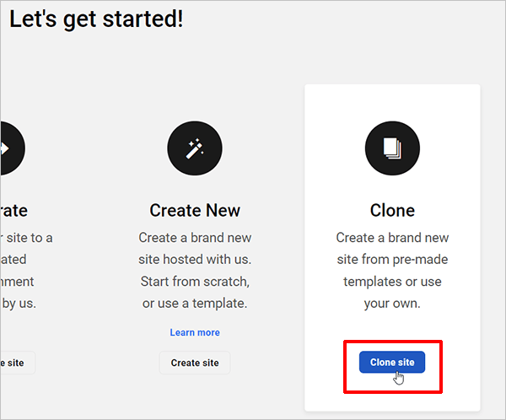Click the cut-off Migrate site button
This screenshot has height=420, width=506.
15,363
